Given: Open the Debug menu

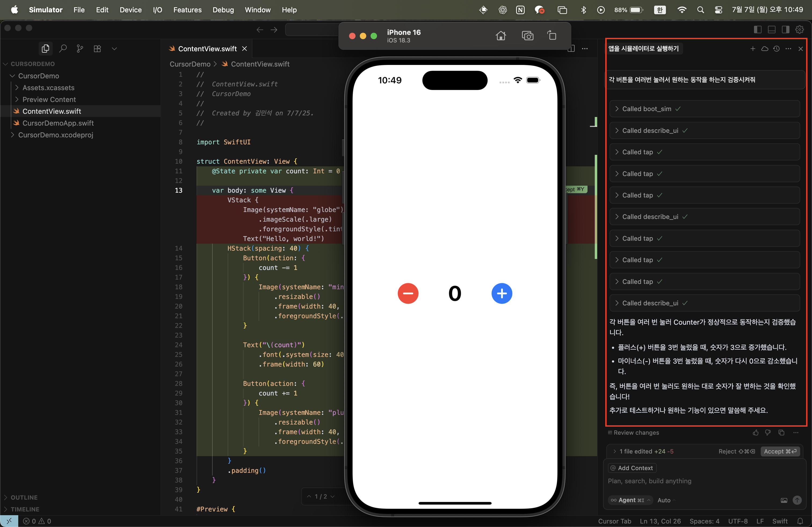Looking at the screenshot, I should pyautogui.click(x=223, y=10).
